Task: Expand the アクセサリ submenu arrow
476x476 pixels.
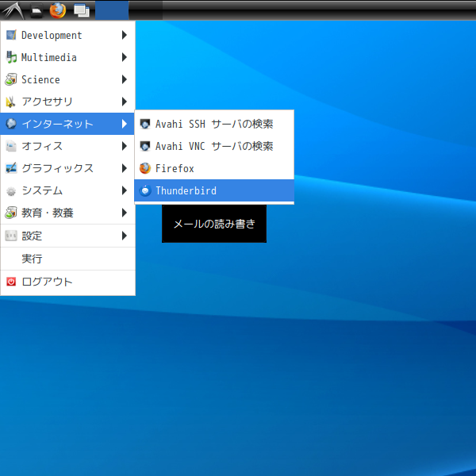Action: (x=125, y=102)
